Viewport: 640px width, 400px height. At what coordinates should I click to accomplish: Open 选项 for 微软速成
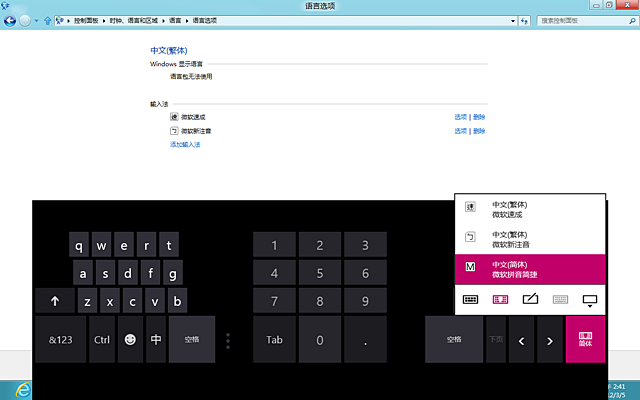461,117
